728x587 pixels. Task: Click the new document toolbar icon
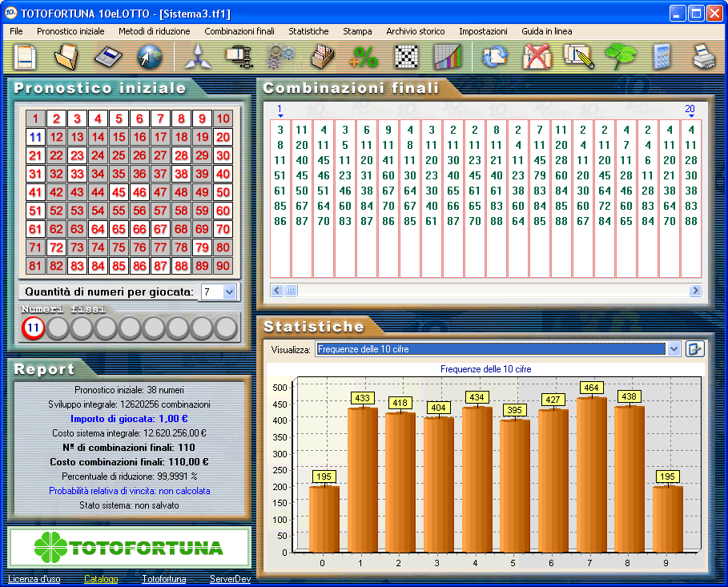pyautogui.click(x=25, y=57)
